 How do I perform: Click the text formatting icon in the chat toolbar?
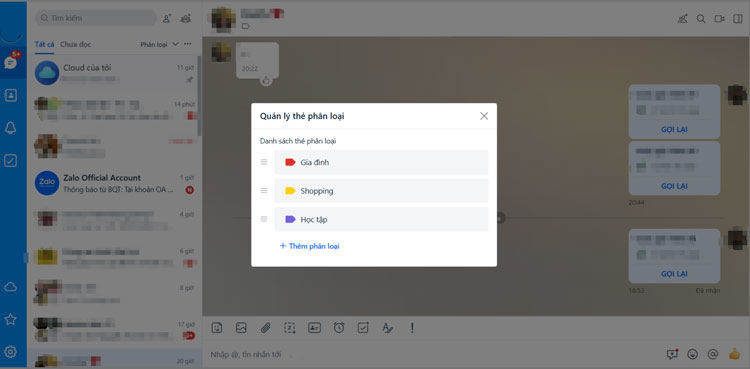pyautogui.click(x=387, y=328)
